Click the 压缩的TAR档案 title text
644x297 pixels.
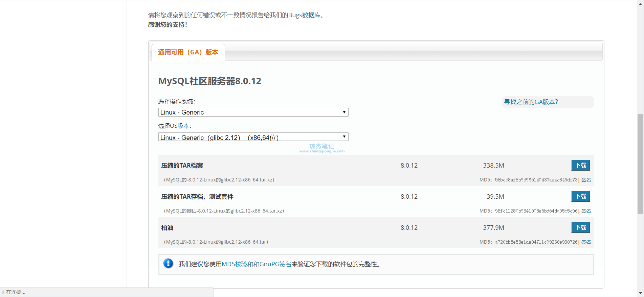point(182,166)
